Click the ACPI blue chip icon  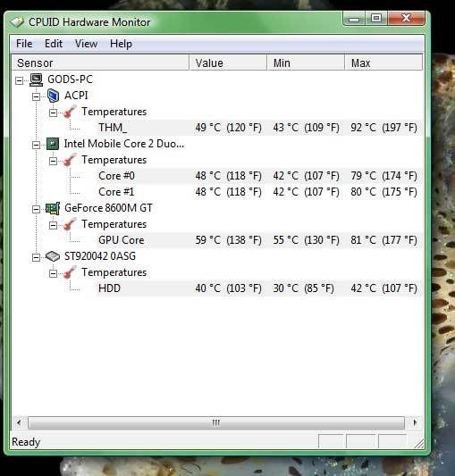pyautogui.click(x=53, y=96)
